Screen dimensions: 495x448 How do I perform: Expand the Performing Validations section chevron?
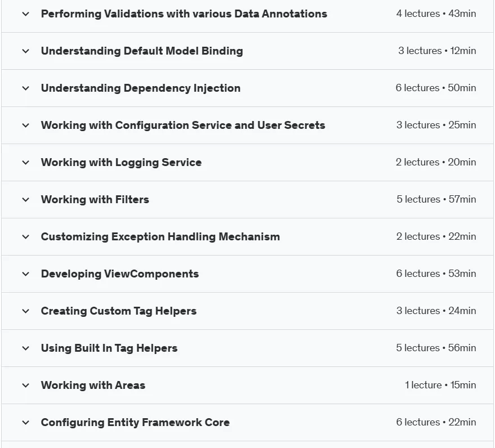pos(25,14)
